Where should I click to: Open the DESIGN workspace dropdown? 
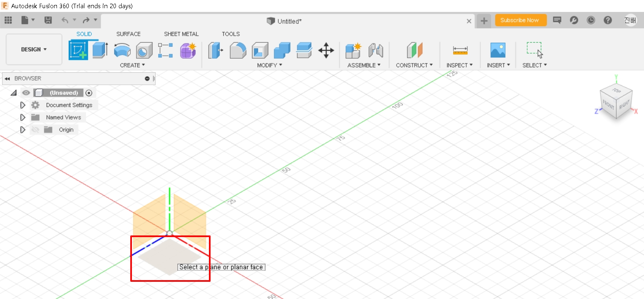pyautogui.click(x=34, y=49)
